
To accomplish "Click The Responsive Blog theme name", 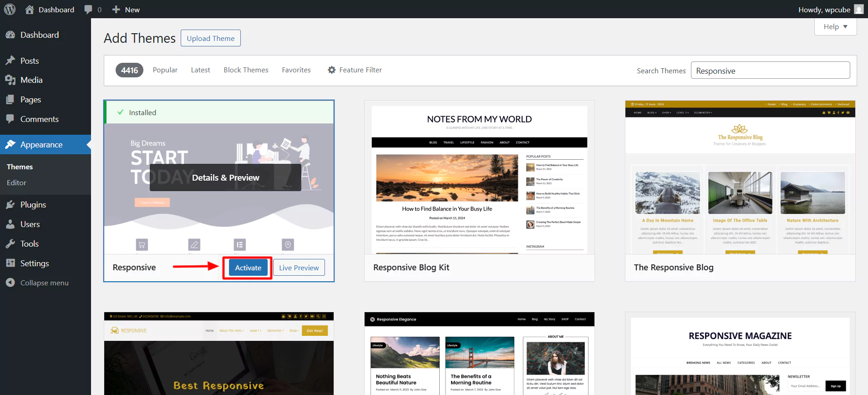I will pos(674,268).
